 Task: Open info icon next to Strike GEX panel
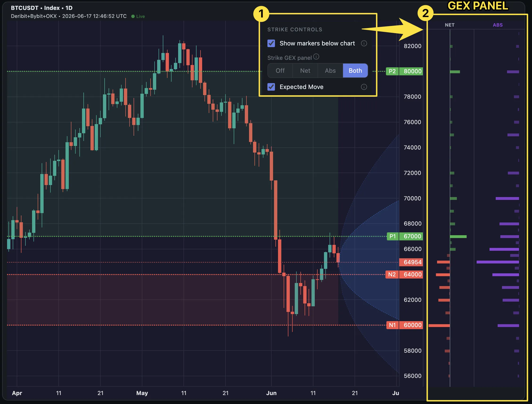(316, 57)
